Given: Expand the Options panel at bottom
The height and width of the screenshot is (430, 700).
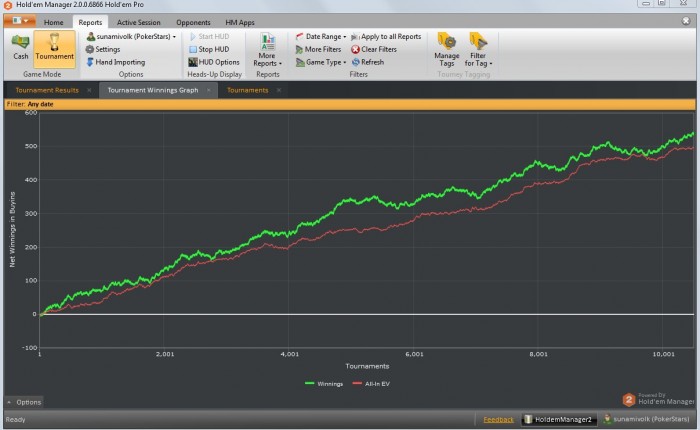Looking at the screenshot, I should 24,402.
